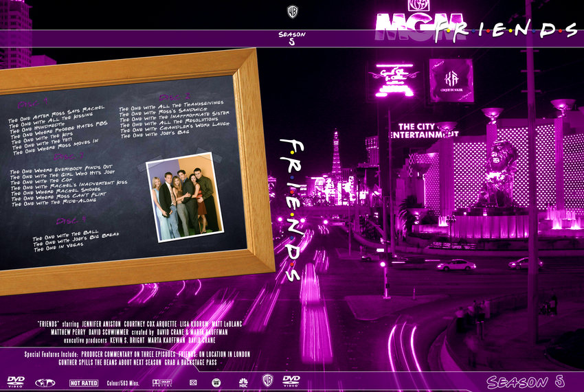The image size is (584, 392).
Task: Click 'The One With All The Resolutions'
Action: [170, 123]
